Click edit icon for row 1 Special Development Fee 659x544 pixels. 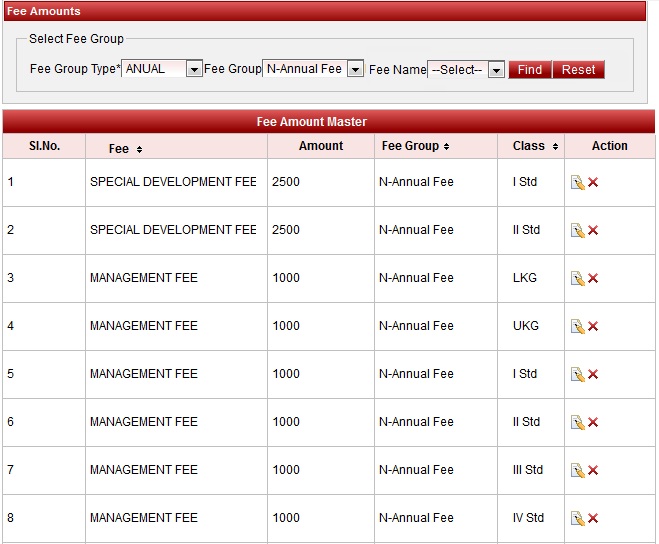(577, 182)
